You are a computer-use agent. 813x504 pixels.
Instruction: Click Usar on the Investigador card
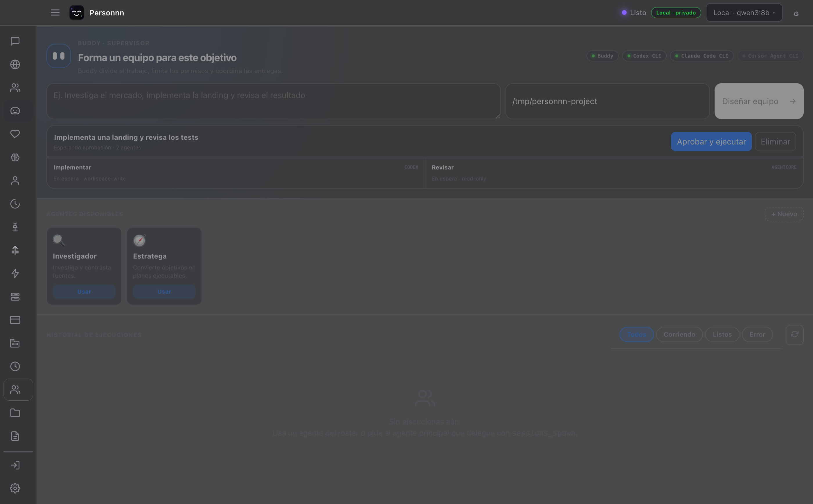[x=84, y=292]
